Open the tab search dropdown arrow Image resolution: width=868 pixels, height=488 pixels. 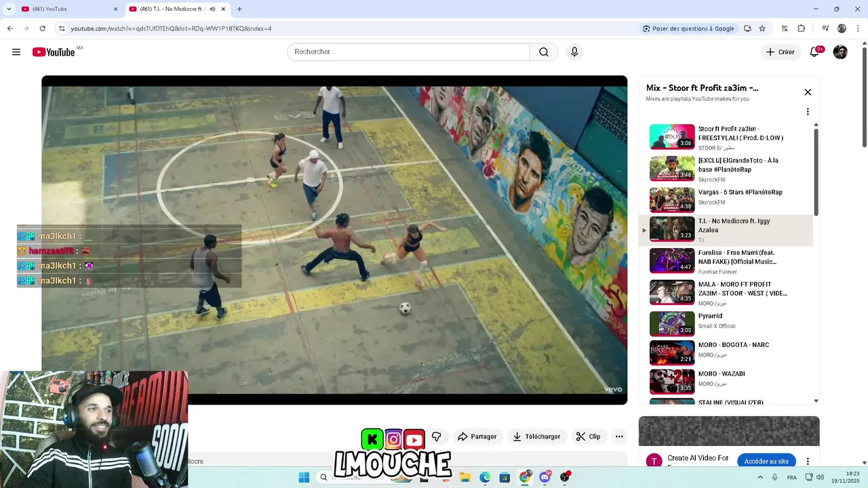pyautogui.click(x=9, y=9)
